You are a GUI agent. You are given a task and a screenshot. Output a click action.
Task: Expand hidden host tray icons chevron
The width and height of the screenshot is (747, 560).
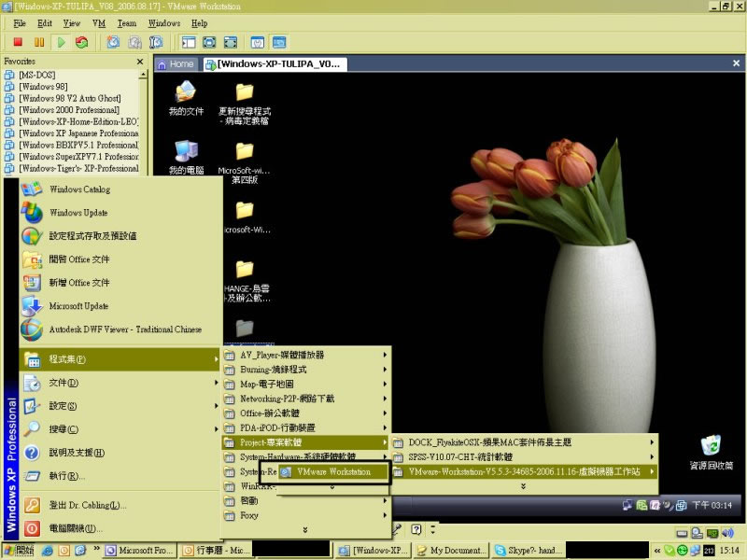pyautogui.click(x=657, y=551)
